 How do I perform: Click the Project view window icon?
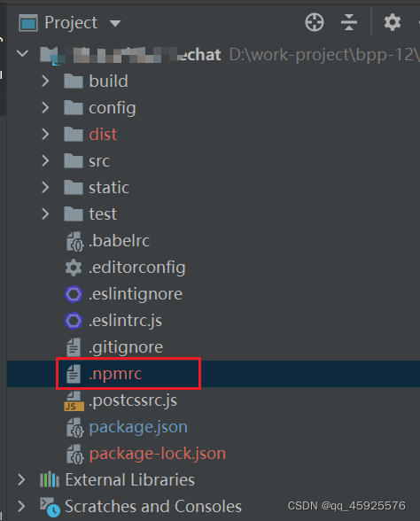28,23
